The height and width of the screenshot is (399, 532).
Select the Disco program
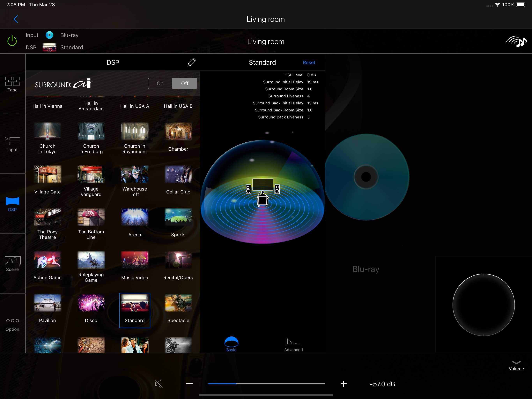tap(91, 309)
